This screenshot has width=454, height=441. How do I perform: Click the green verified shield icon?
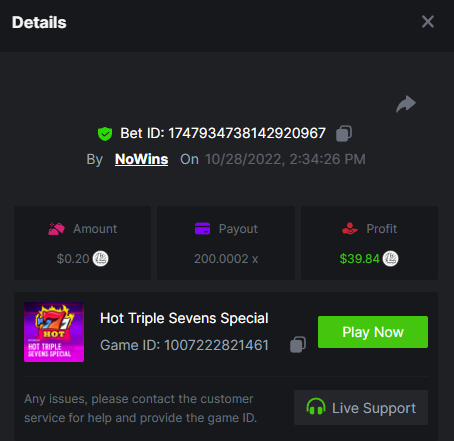click(x=105, y=134)
